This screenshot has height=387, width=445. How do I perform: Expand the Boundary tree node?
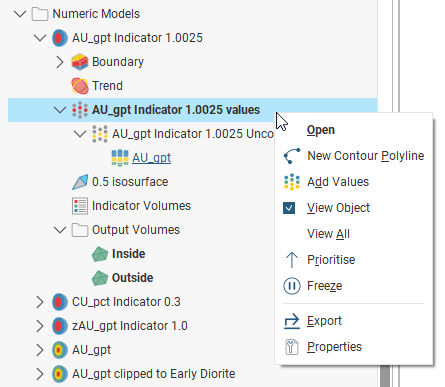tap(60, 62)
